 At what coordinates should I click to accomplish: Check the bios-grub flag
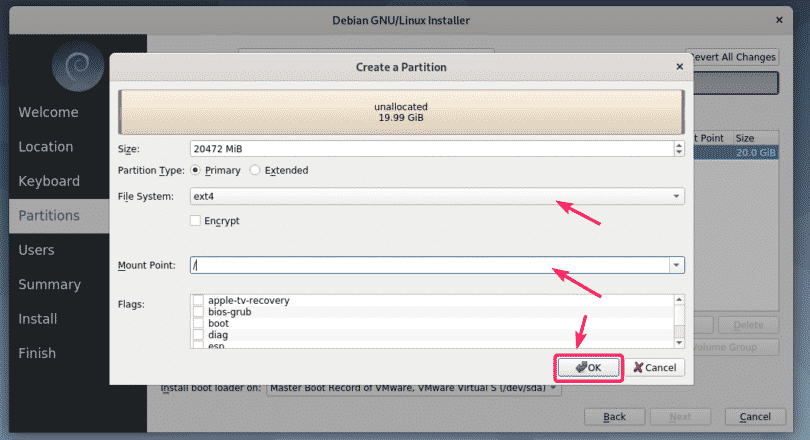coord(198,312)
